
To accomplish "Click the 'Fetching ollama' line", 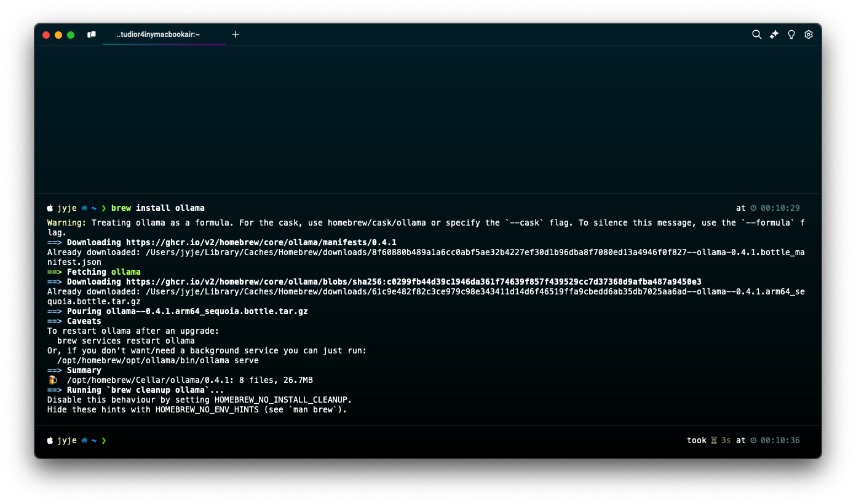I will (94, 272).
